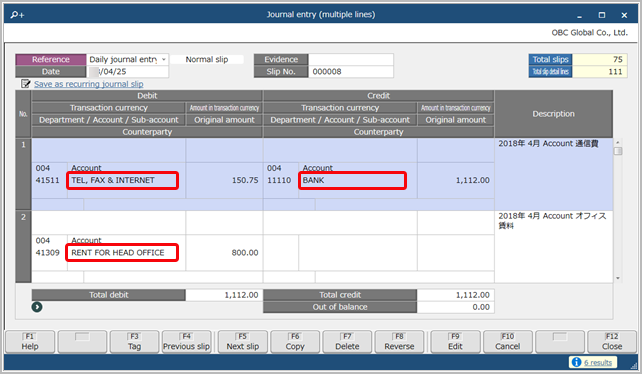Screen dimensions: 642x374
Task: Click credit account code 11110
Action: [x=279, y=180]
